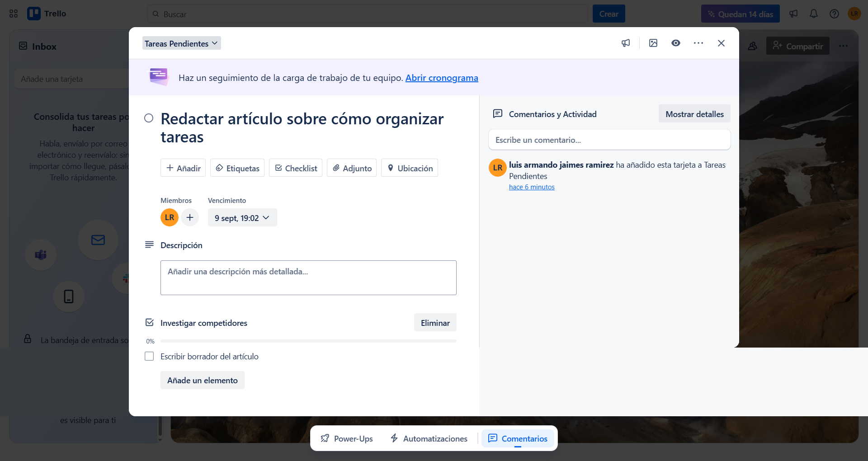Click the '+ Añadir' button on card

pos(183,168)
